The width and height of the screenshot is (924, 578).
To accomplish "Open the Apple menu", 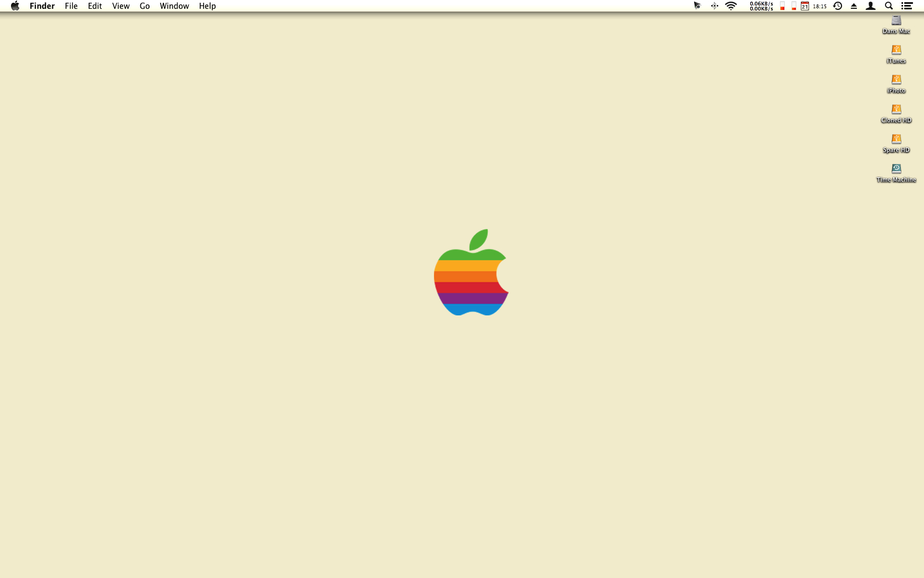I will coord(15,6).
